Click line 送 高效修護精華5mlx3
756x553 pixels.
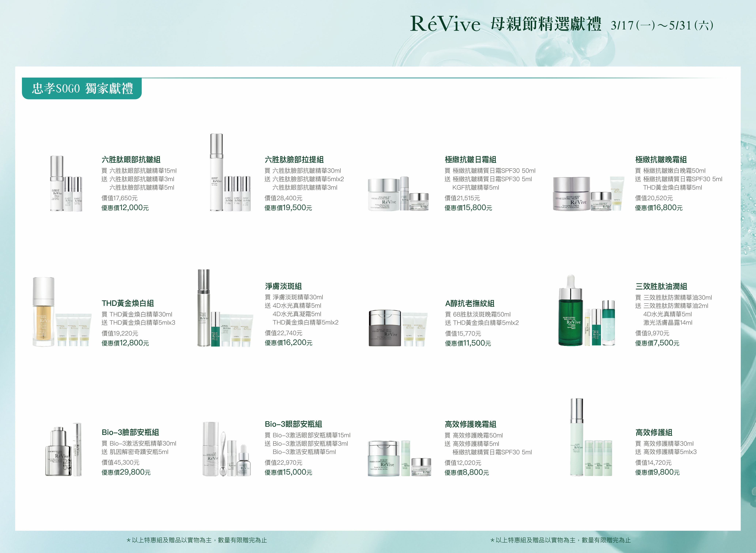[666, 452]
